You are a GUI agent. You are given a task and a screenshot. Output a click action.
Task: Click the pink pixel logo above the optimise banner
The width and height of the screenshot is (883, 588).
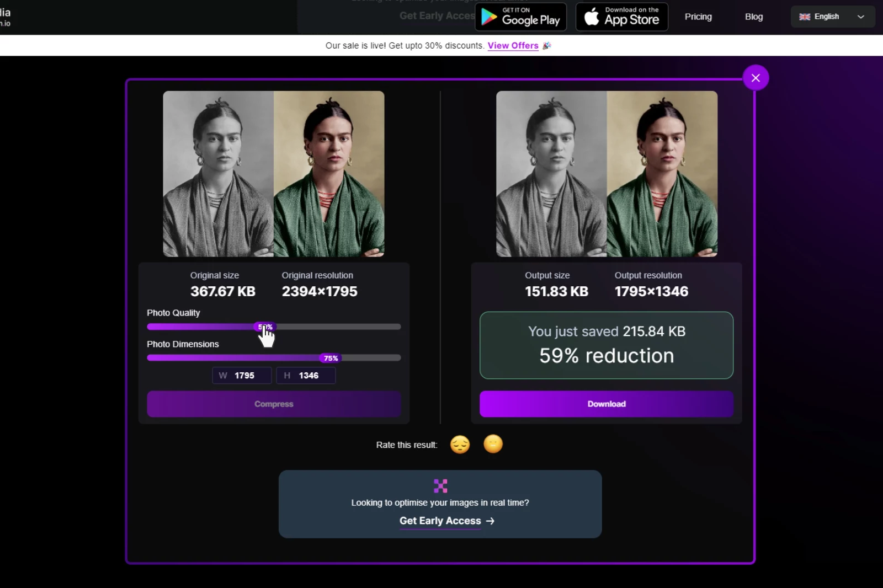point(440,486)
